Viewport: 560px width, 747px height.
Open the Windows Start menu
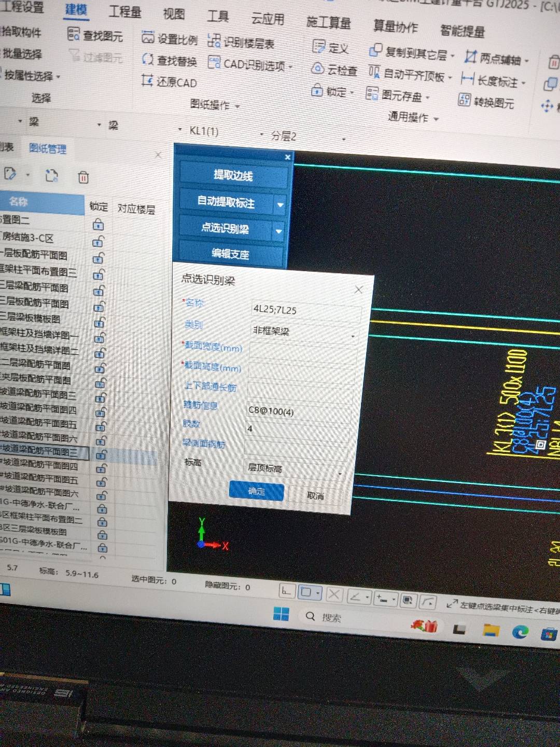[x=281, y=614]
